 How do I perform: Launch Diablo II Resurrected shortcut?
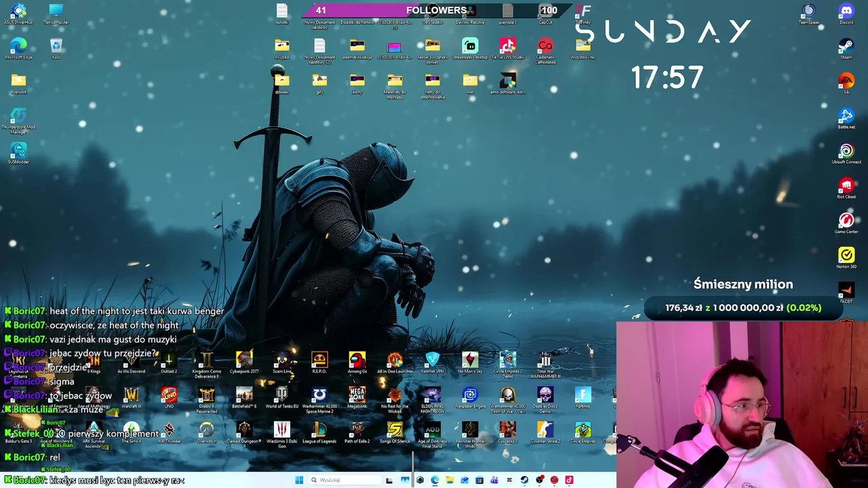(x=207, y=399)
